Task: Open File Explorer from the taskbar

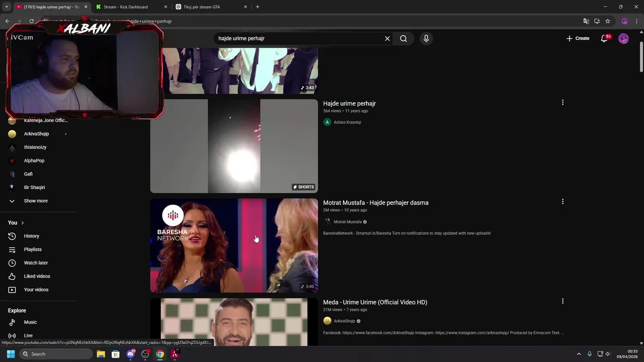Action: (x=101, y=354)
